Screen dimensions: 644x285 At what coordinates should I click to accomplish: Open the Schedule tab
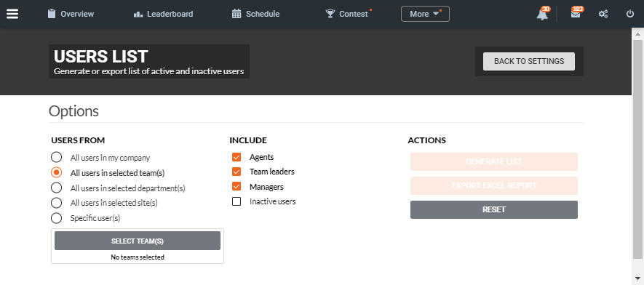[256, 14]
